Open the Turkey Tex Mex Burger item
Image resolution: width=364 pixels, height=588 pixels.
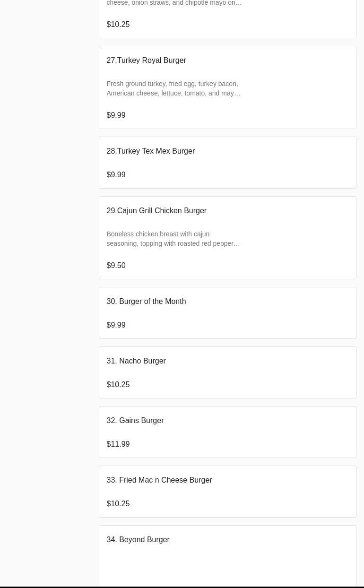pyautogui.click(x=150, y=151)
